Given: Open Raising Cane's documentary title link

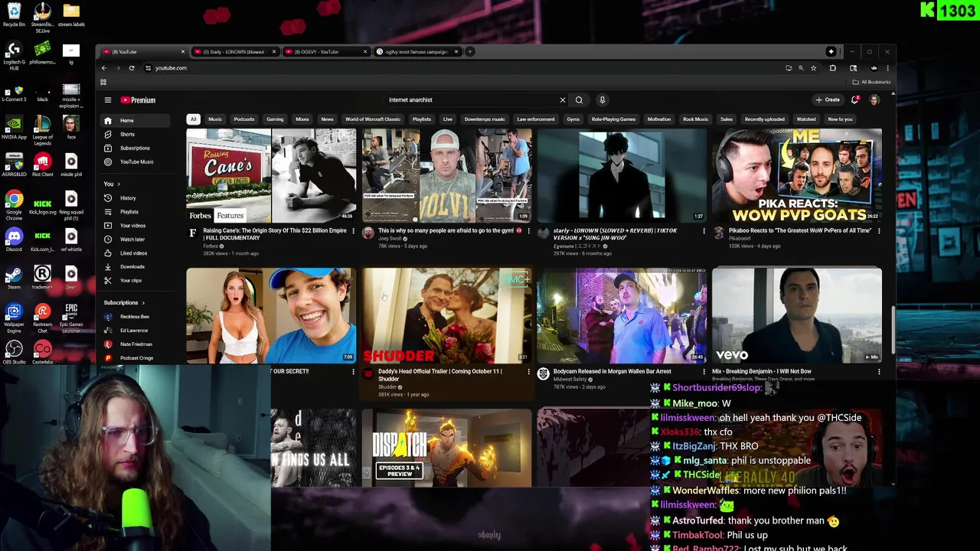Looking at the screenshot, I should [274, 234].
